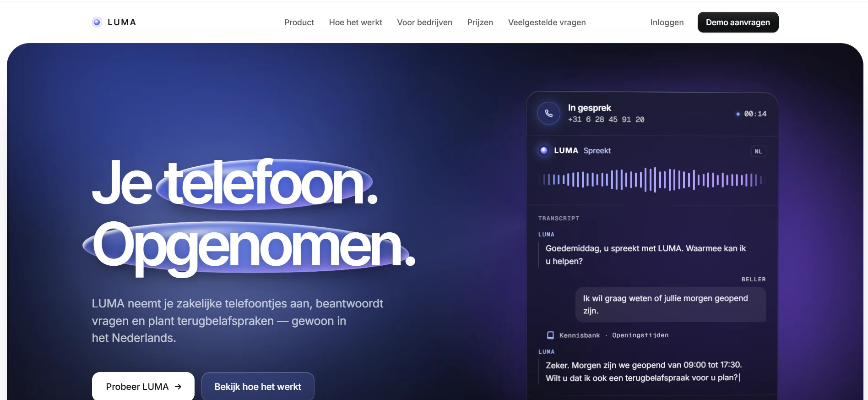
Task: Go to Hoe het werkt nav link
Action: pos(355,22)
